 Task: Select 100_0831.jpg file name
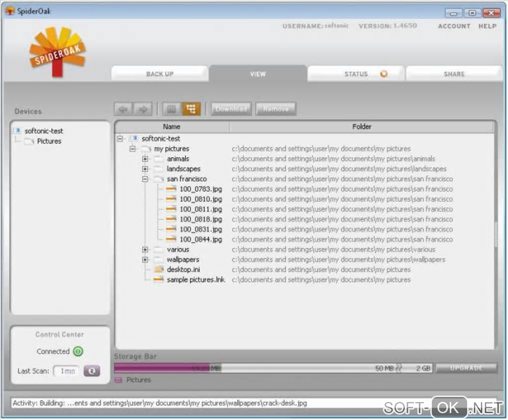point(201,229)
